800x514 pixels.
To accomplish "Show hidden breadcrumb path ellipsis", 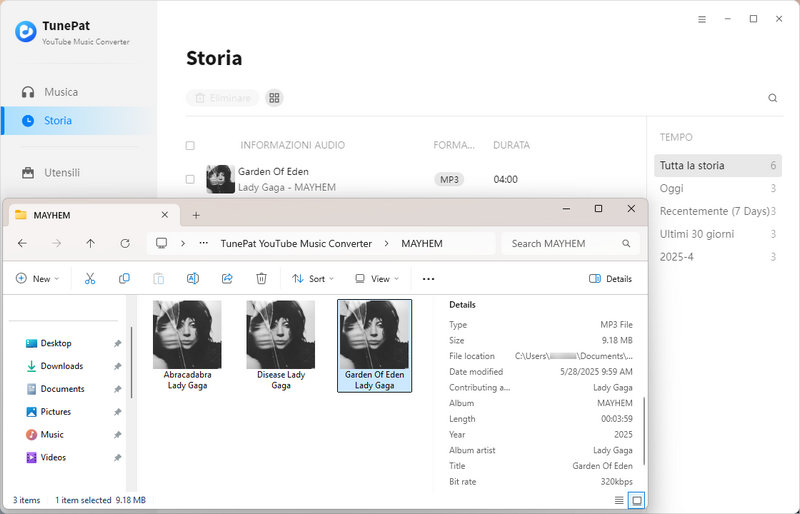I will [x=204, y=243].
